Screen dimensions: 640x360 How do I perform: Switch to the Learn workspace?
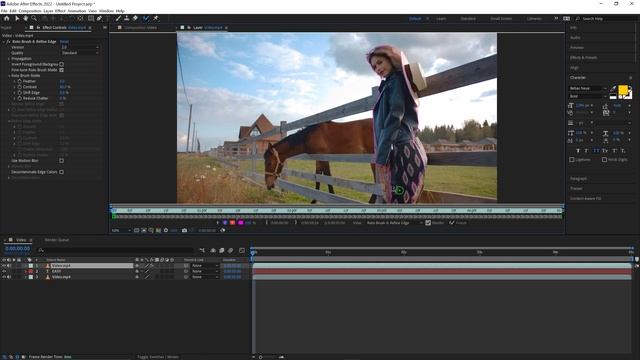[441, 19]
